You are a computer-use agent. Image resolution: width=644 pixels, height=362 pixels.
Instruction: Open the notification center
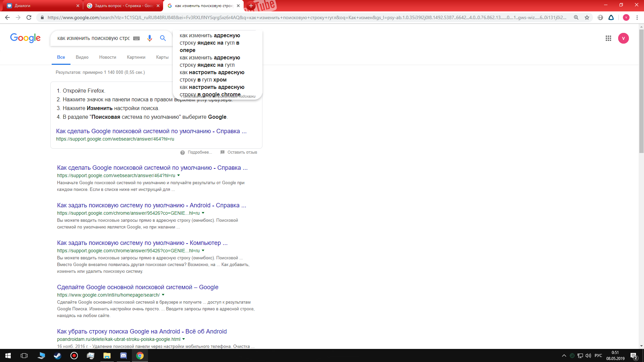pyautogui.click(x=634, y=356)
